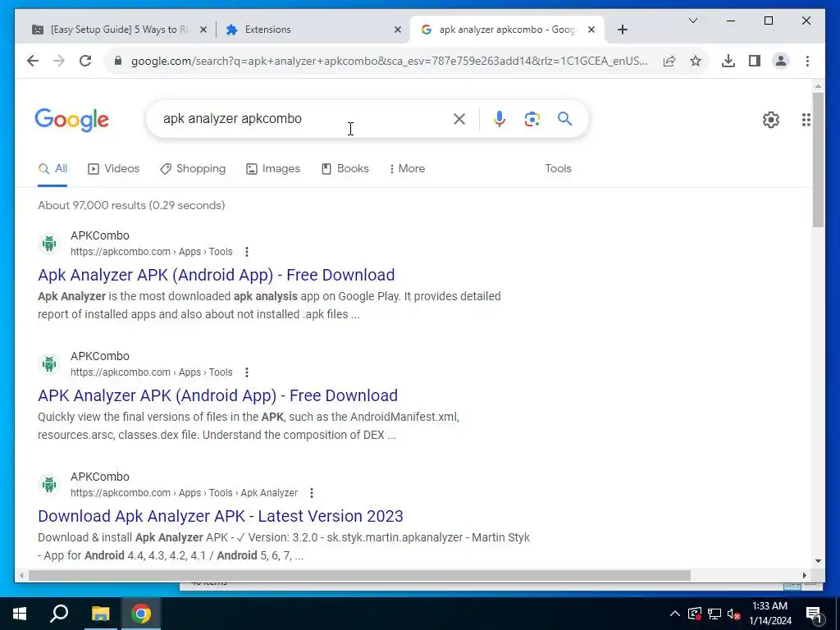Click the scroll down arrow
Screen dimensions: 840x630
click(x=818, y=561)
